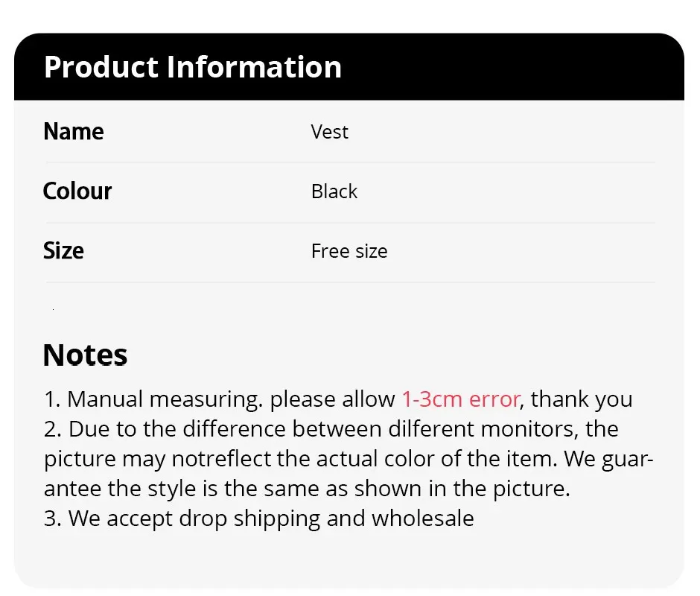Click the divider line below the Size row
The height and width of the screenshot is (596, 700).
tap(350, 282)
